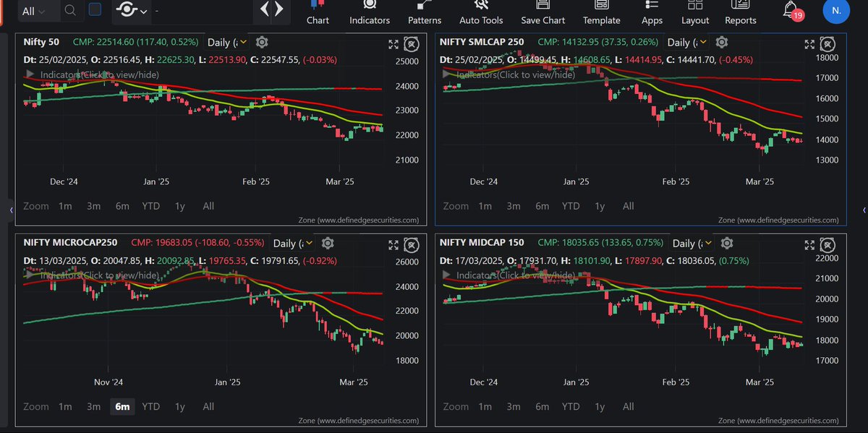This screenshot has width=868, height=433.
Task: Select 3m zoom on NIFTY MIDCAP 150 chart
Action: pyautogui.click(x=514, y=406)
